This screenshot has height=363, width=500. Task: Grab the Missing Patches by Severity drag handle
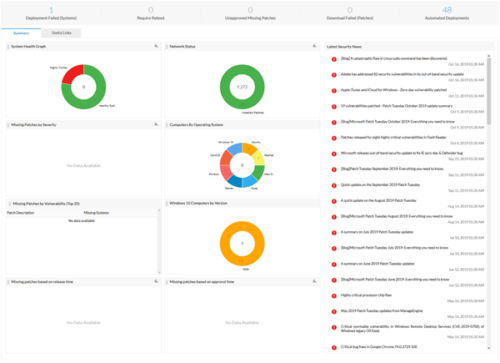(8, 125)
